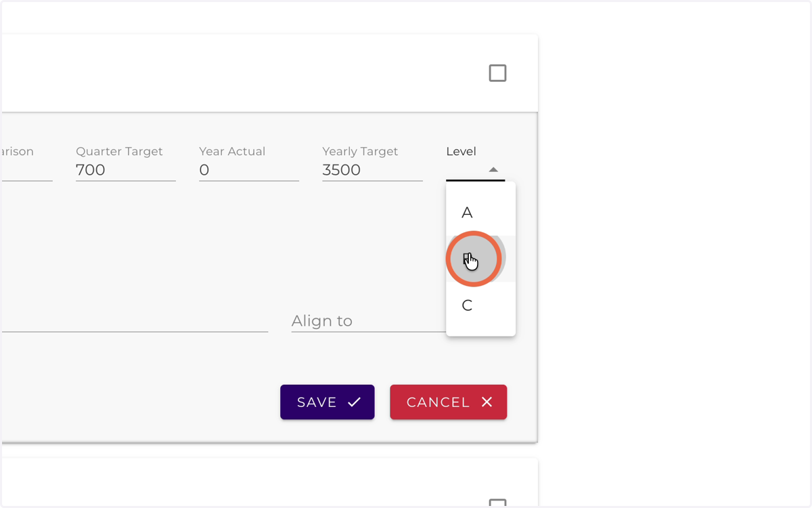Viewport: 812px width, 508px height.
Task: Click the empty field left of Align to
Action: pyautogui.click(x=135, y=321)
